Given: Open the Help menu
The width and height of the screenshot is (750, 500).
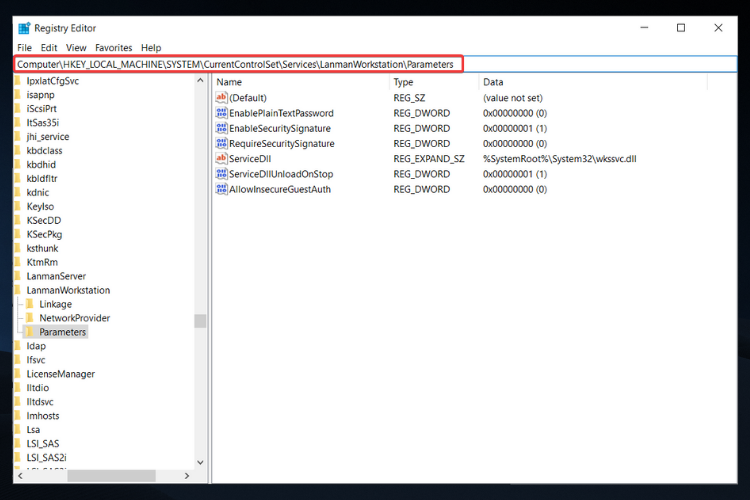Looking at the screenshot, I should click(x=151, y=48).
